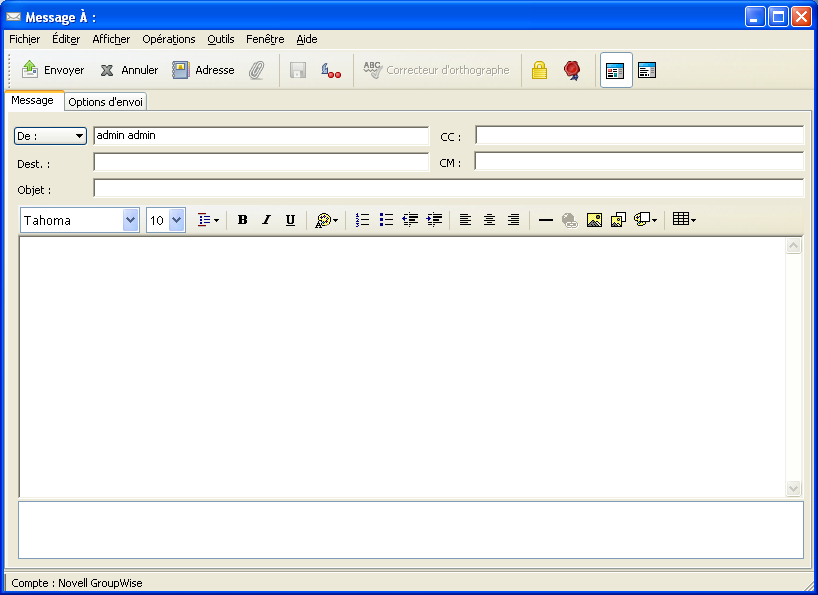Viewport: 818px width, 595px height.
Task: Click Compte : Novell GroupWise status text
Action: point(77,583)
